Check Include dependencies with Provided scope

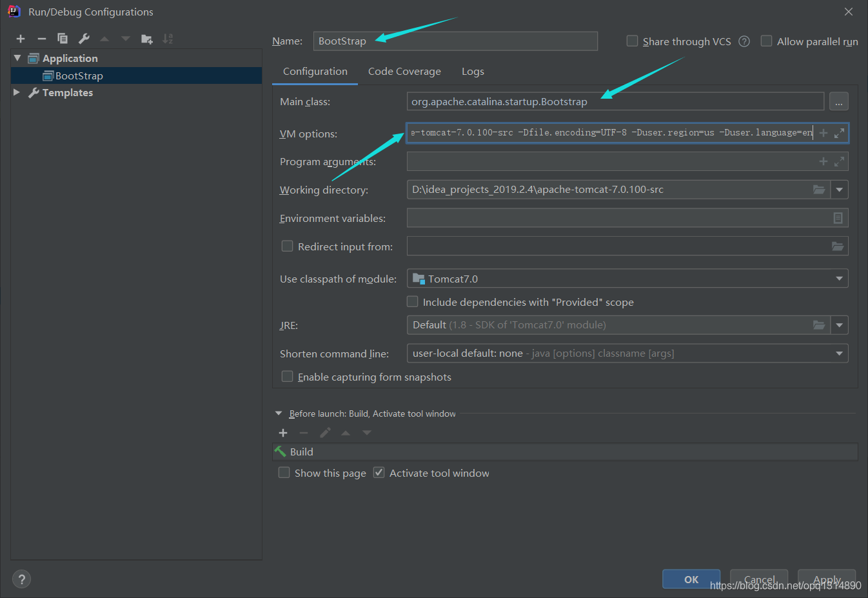412,301
